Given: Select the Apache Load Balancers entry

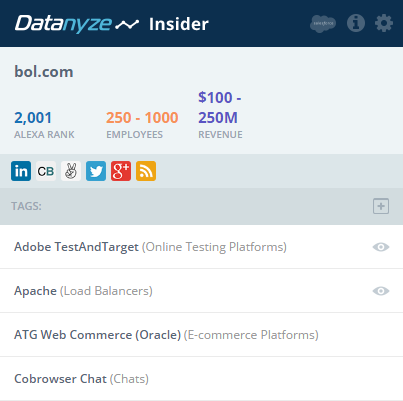Looking at the screenshot, I should coord(201,291).
